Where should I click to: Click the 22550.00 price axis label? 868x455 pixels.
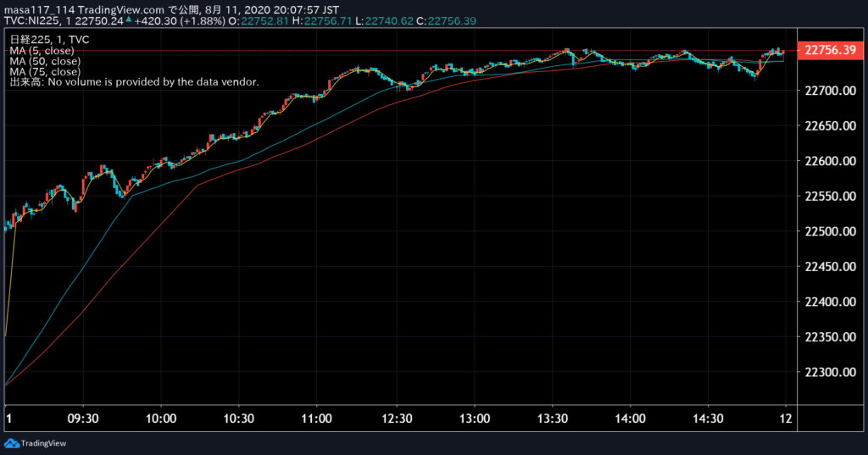830,196
